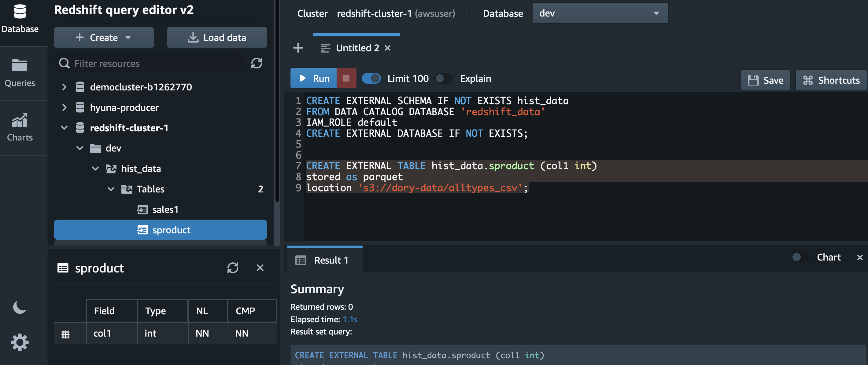The image size is (868, 365).
Task: Switch to dark mode moon icon
Action: [x=19, y=307]
